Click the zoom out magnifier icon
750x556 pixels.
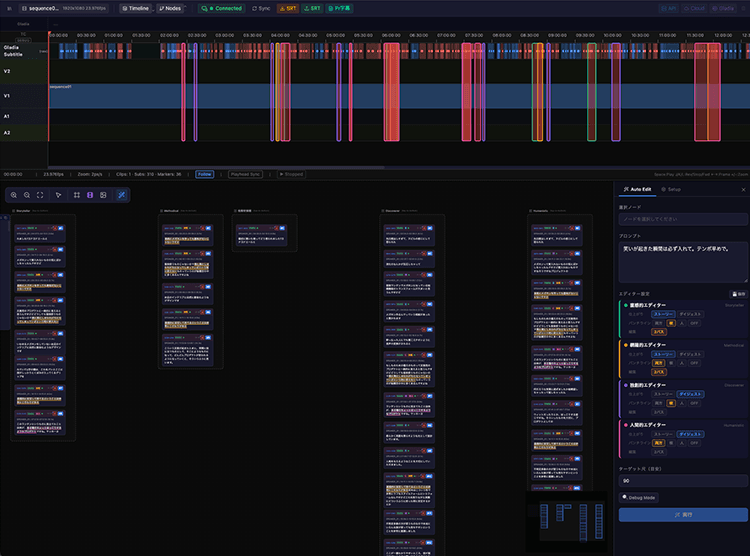pos(27,195)
